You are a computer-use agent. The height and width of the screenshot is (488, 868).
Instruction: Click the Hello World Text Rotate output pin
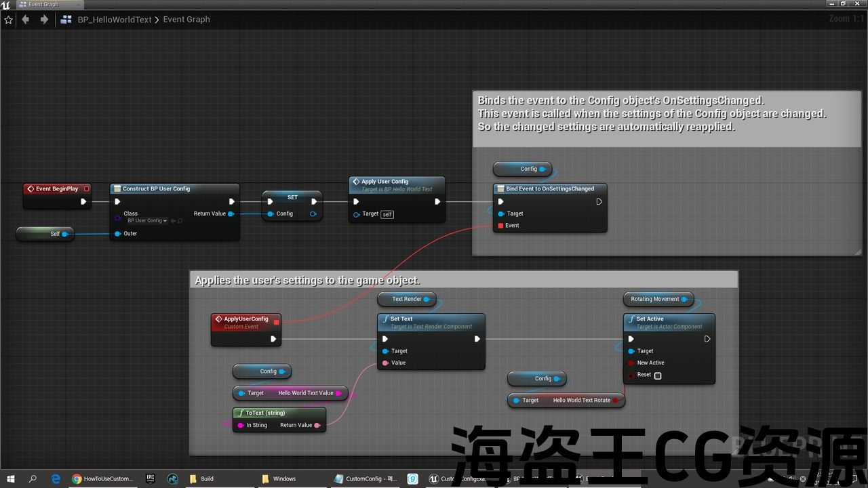coord(616,401)
